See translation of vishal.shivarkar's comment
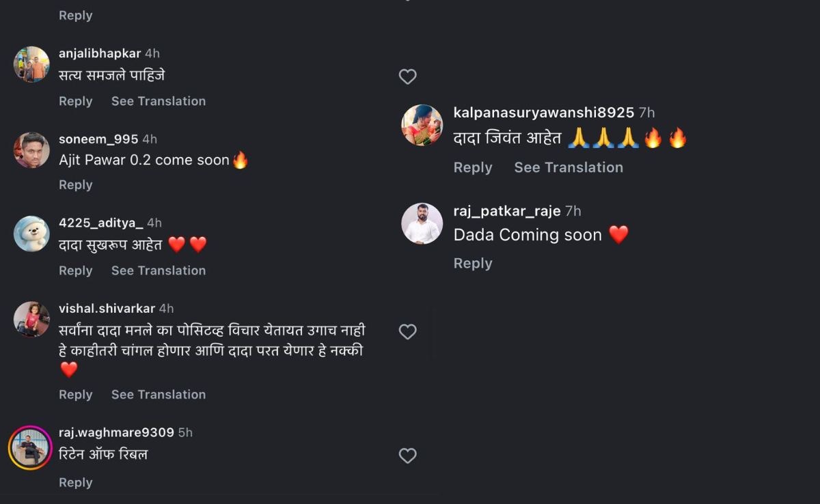The image size is (820, 504). coord(159,395)
